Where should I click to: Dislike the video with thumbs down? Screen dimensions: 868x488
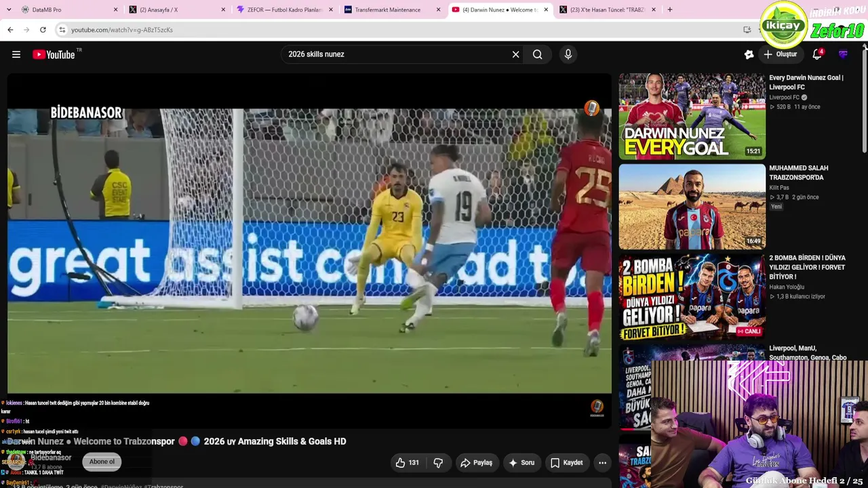(x=438, y=463)
